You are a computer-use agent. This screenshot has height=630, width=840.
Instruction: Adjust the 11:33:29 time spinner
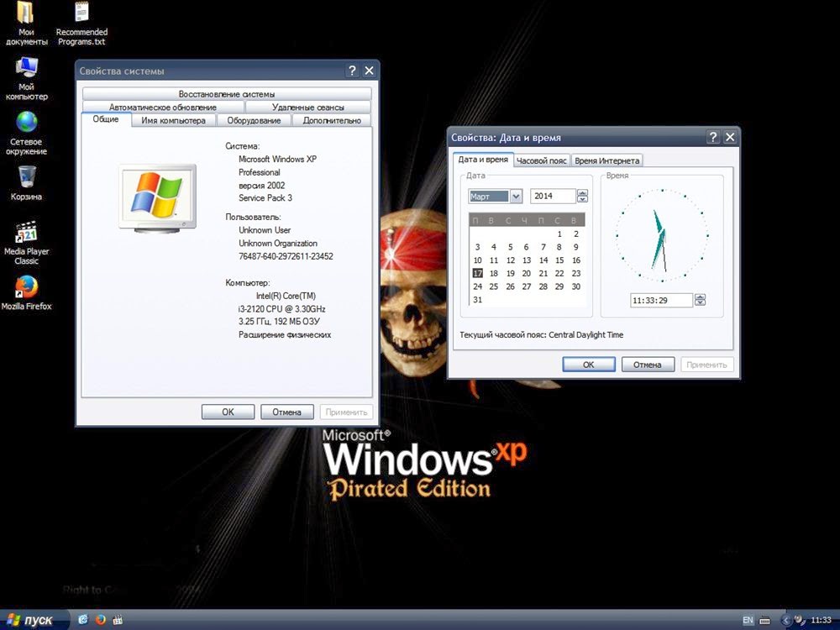pos(701,300)
